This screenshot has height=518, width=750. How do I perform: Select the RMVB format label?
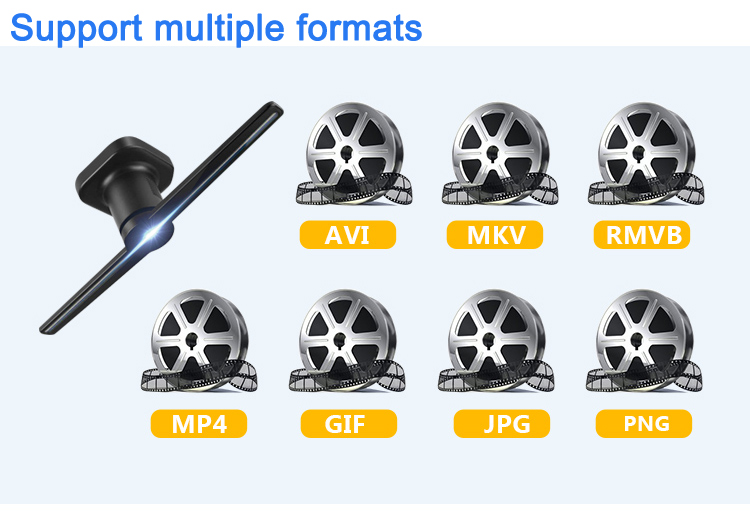(642, 234)
